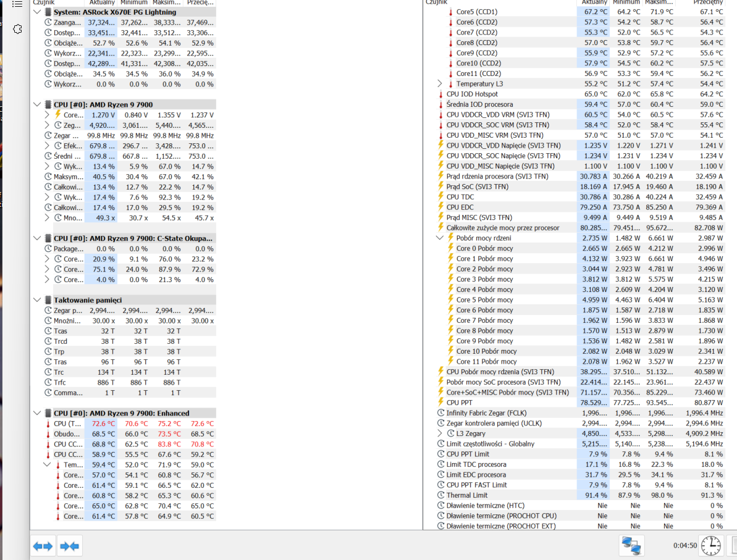The width and height of the screenshot is (737, 560).
Task: Click the list icon in left sidebar
Action: (x=17, y=4)
